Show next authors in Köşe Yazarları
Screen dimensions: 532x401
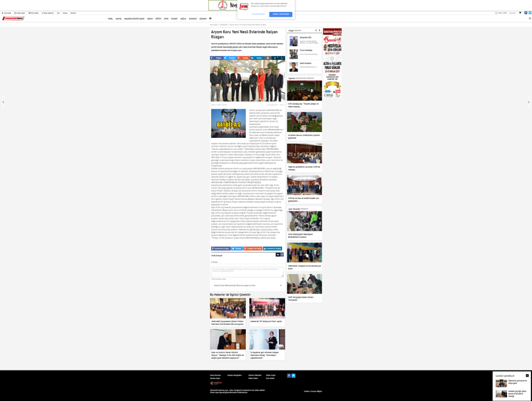[x=320, y=30]
